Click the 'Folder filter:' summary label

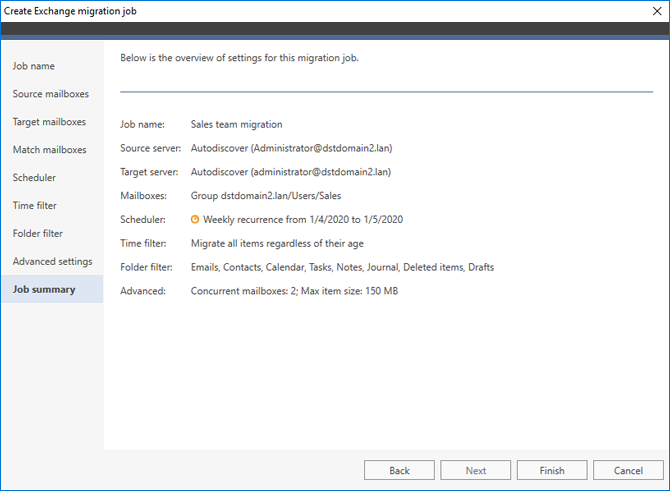[146, 267]
